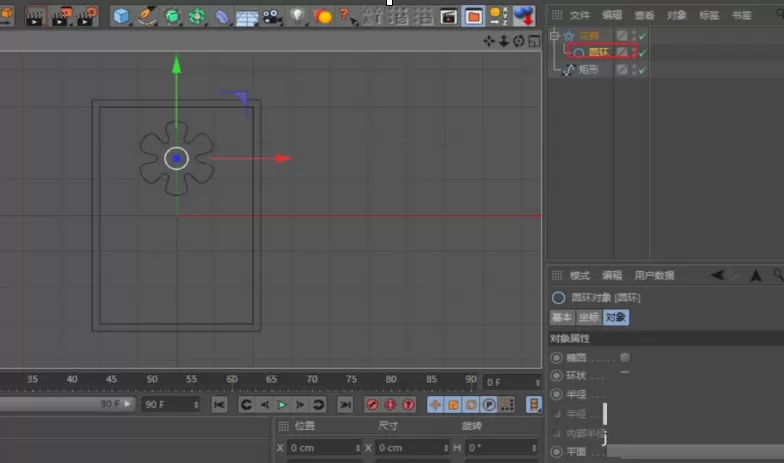Click the green subdivision generator icon
The image size is (784, 463).
click(172, 16)
